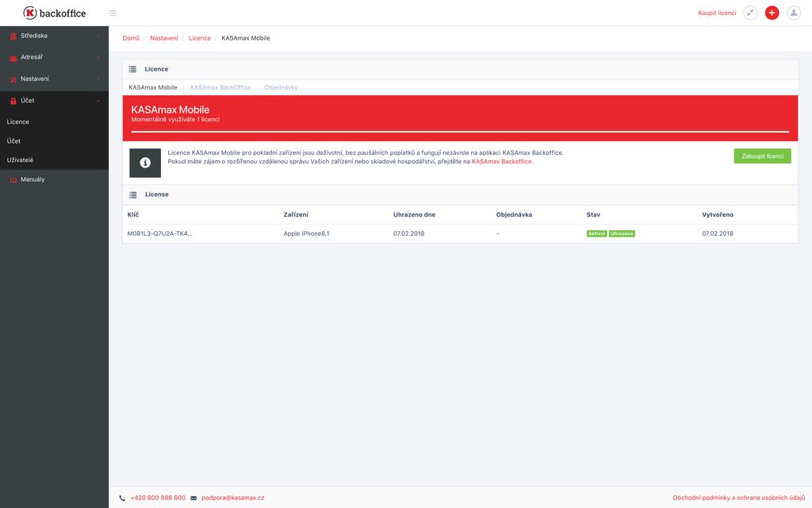Image resolution: width=812 pixels, height=508 pixels.
Task: Click the phone icon in the footer
Action: point(122,498)
